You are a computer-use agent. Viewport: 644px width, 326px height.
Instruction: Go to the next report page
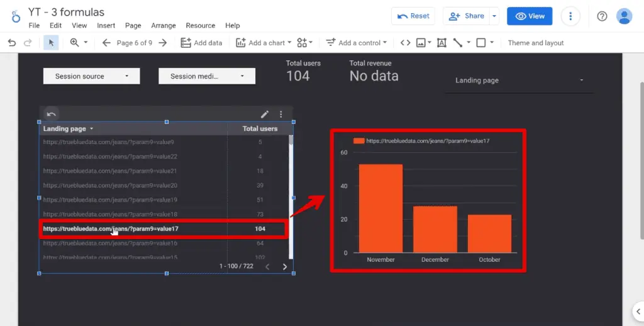point(163,43)
